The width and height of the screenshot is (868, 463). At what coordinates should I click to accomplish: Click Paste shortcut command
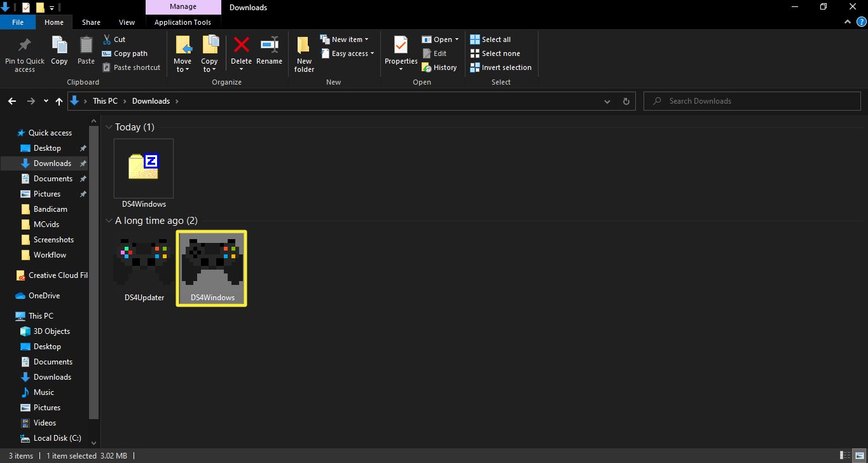[x=131, y=67]
